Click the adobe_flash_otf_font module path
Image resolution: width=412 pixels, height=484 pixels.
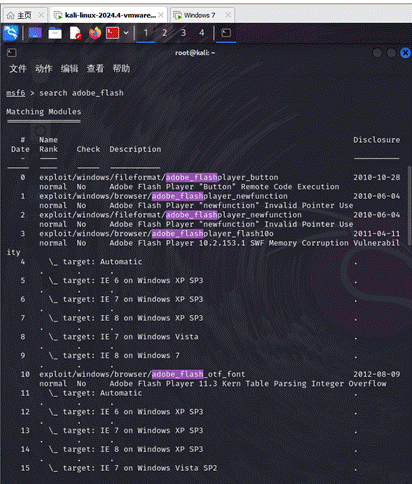pos(142,374)
